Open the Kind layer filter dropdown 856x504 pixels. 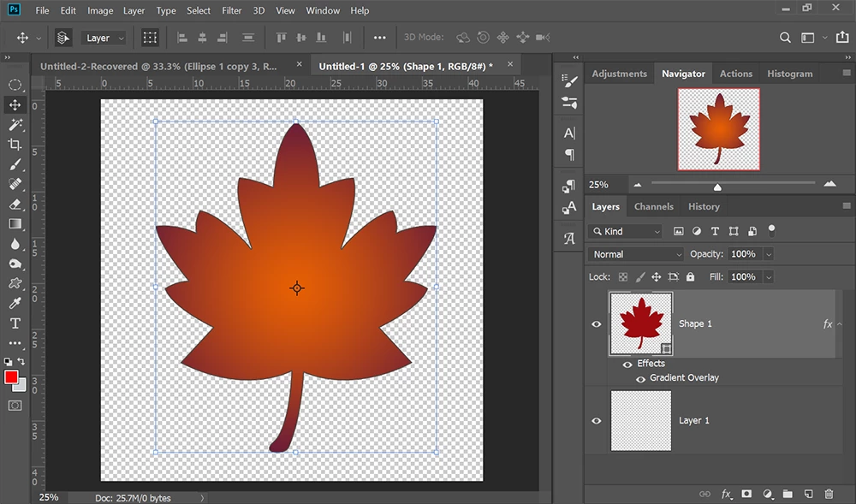click(626, 231)
